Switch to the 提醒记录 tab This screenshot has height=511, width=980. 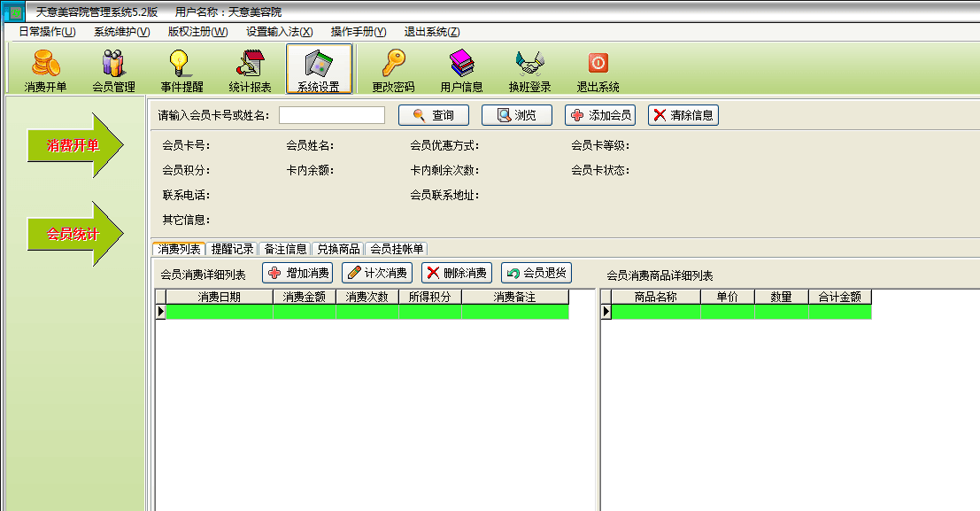pyautogui.click(x=232, y=249)
